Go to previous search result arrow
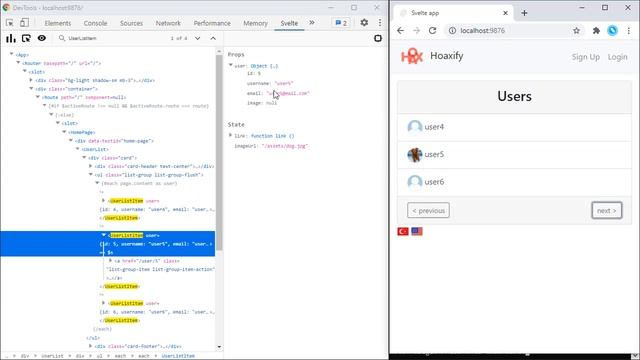This screenshot has width=640, height=360. pos(213,38)
